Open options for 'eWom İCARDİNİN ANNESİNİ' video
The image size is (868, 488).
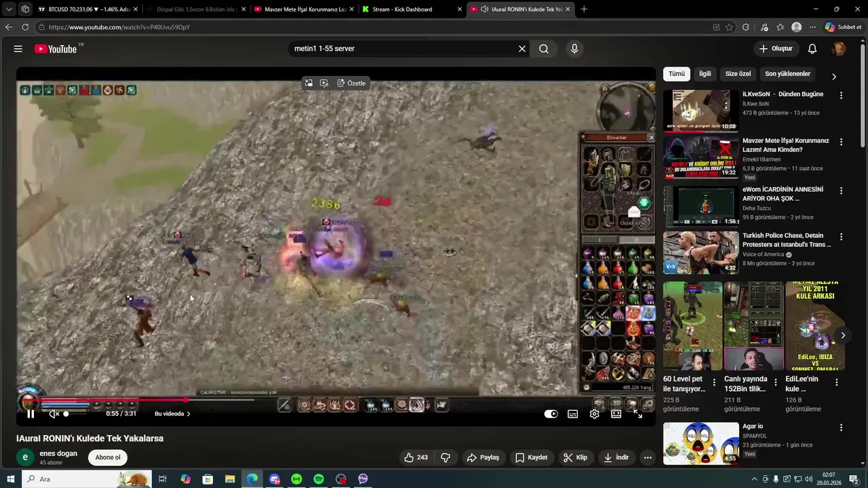(x=842, y=190)
